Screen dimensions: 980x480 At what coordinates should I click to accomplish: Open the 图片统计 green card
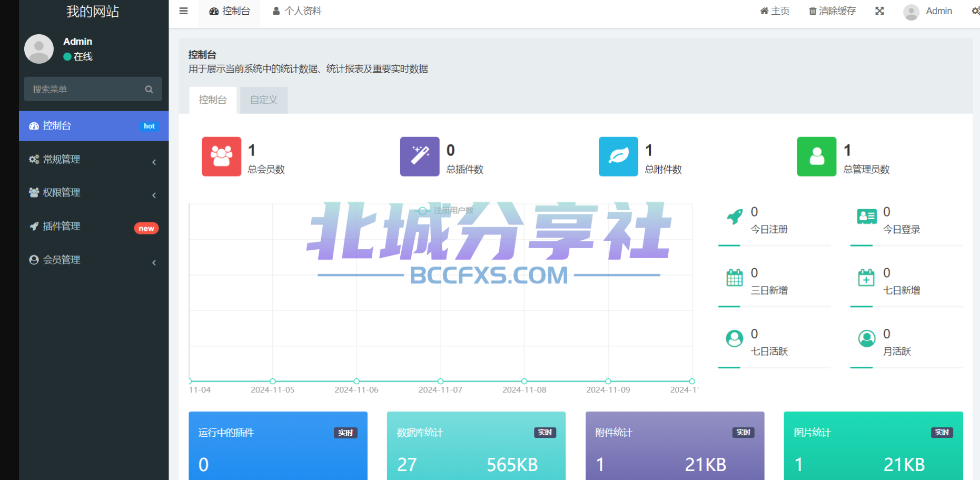[874, 446]
